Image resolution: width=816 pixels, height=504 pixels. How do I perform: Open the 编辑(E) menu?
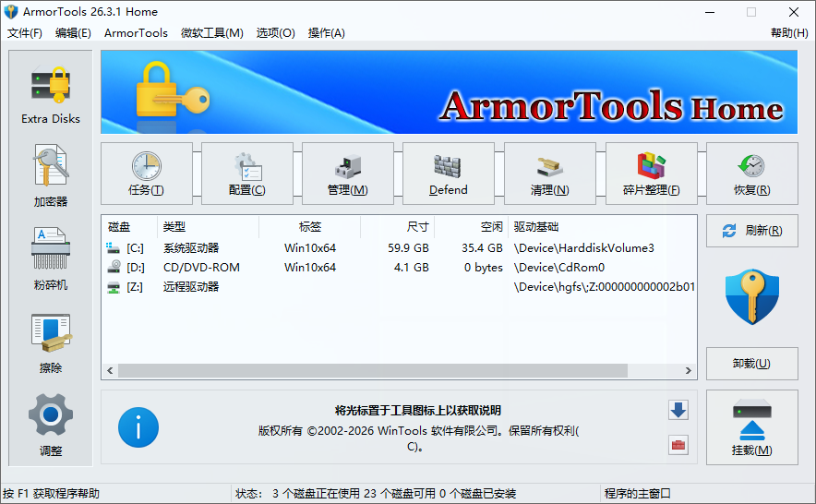pos(73,33)
